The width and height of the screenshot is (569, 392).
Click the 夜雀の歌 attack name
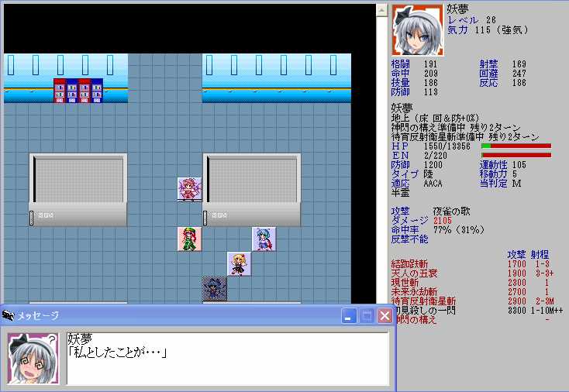coord(451,211)
